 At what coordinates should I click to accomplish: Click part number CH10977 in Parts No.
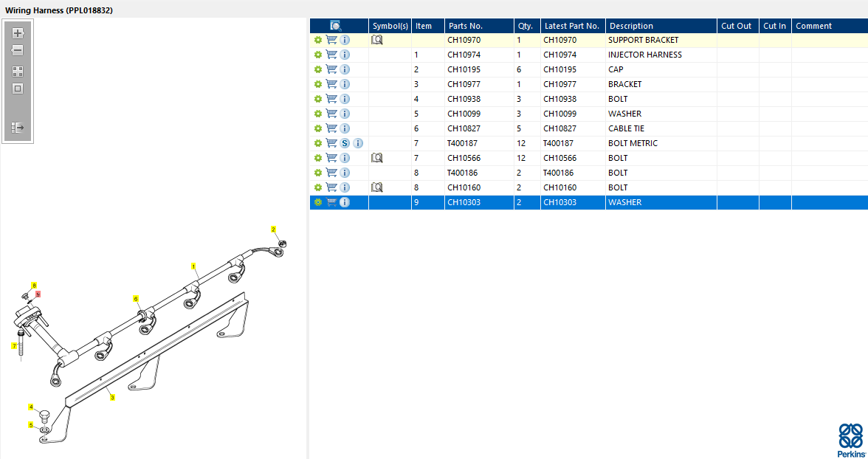pos(464,84)
